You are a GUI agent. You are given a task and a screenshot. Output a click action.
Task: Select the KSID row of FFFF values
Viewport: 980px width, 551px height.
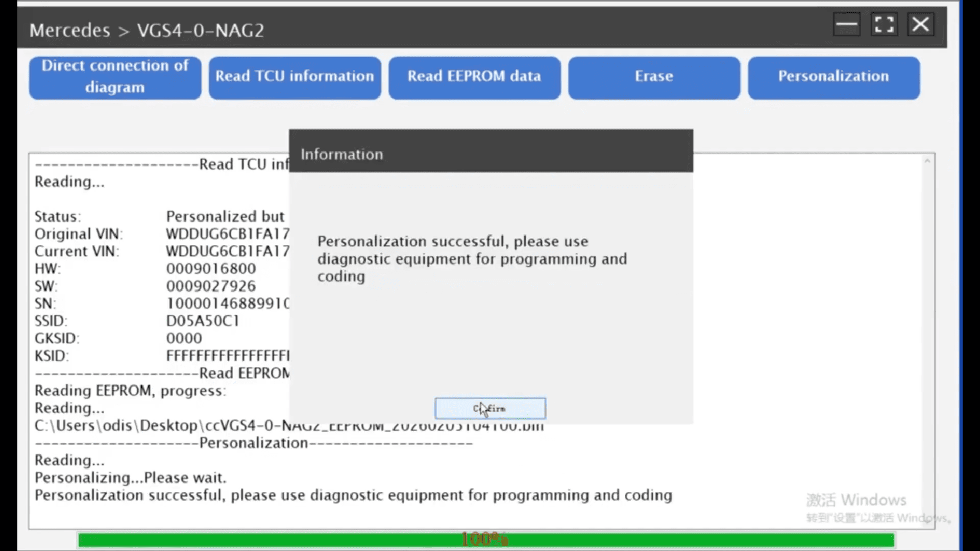[228, 356]
